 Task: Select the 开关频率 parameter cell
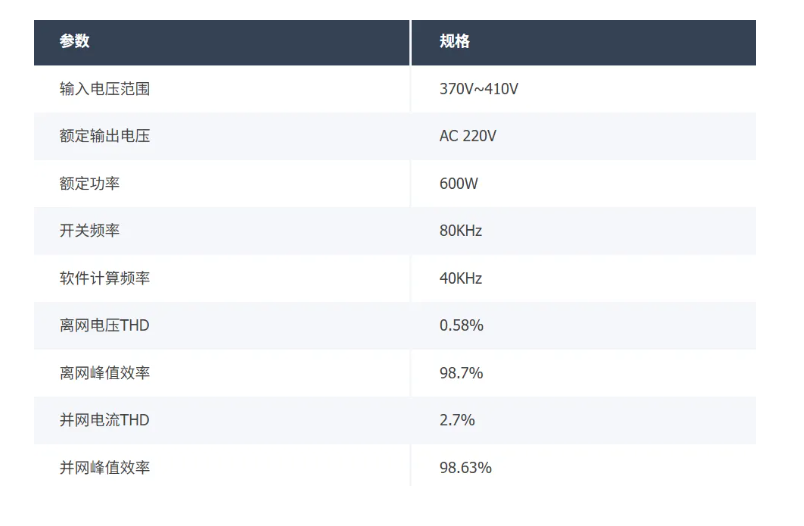[90, 231]
